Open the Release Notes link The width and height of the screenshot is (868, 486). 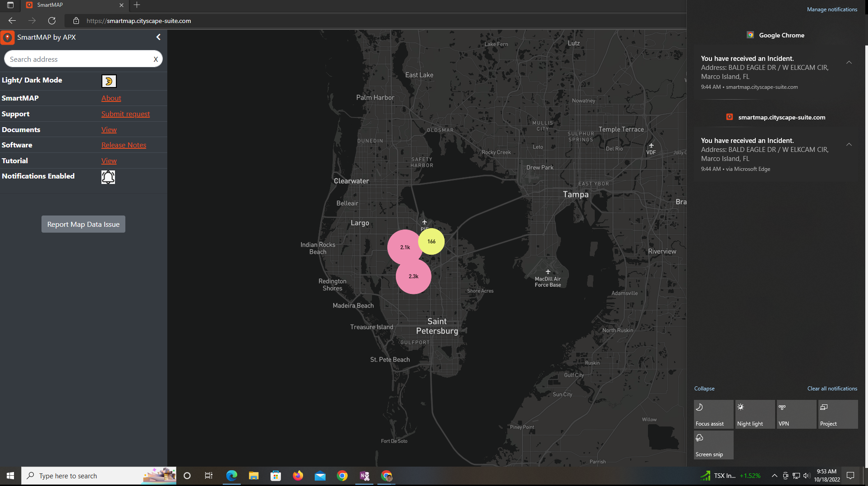pos(124,145)
